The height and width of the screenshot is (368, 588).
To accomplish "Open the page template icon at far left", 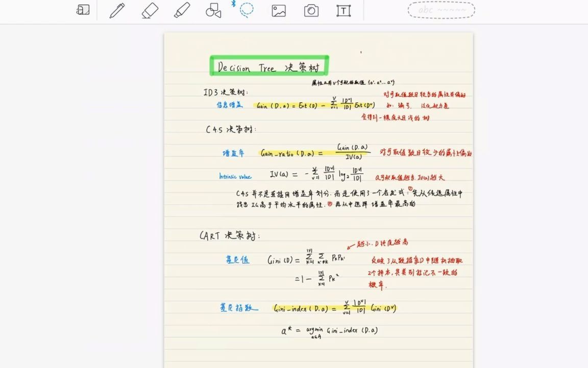I will pyautogui.click(x=83, y=10).
